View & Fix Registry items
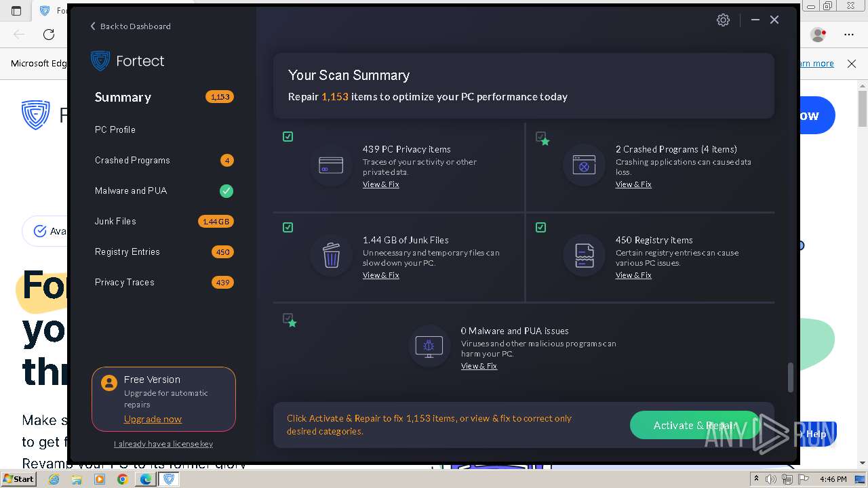This screenshot has height=488, width=868. (x=633, y=275)
